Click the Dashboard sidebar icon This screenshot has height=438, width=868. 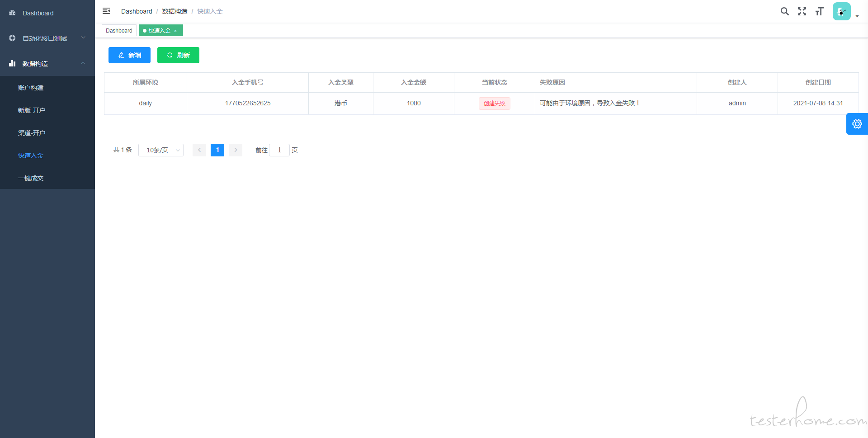tap(12, 13)
